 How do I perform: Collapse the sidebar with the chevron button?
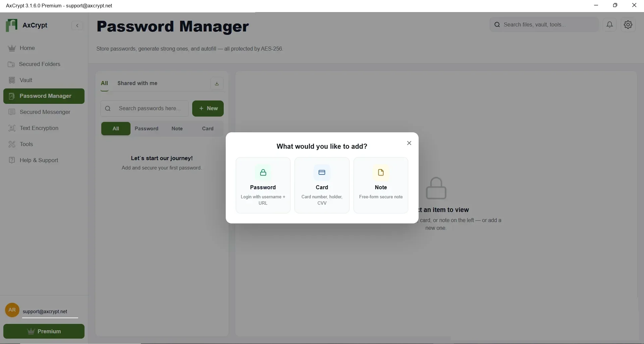(77, 25)
